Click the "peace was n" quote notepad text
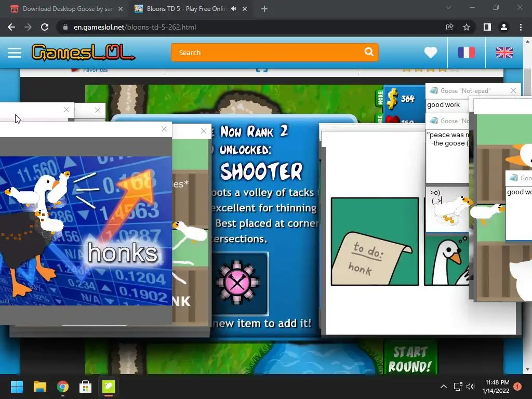532x399 pixels. pos(448,139)
